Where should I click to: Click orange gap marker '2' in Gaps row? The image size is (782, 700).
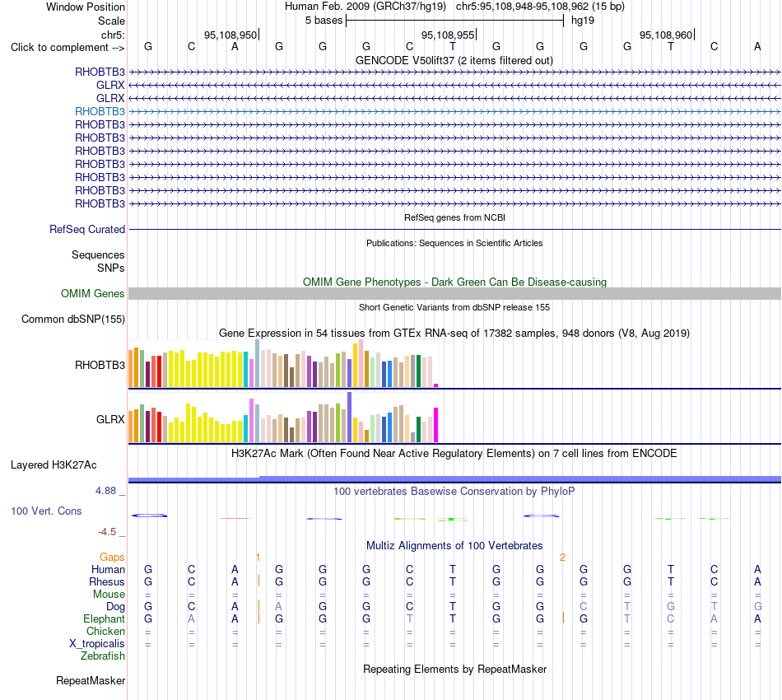coord(562,558)
